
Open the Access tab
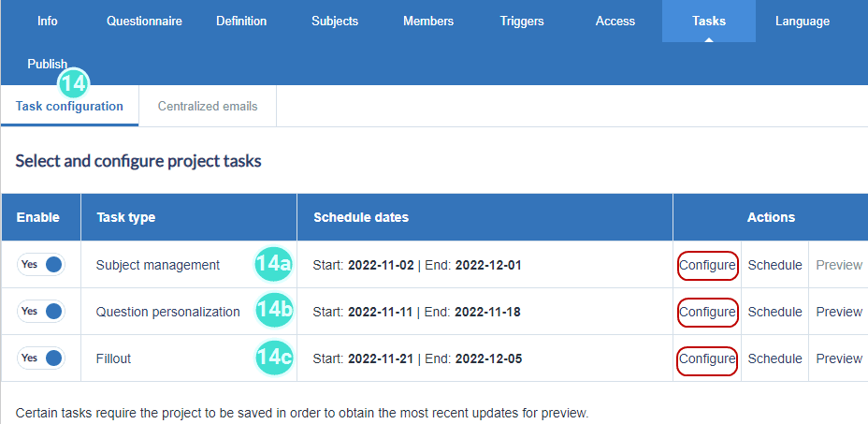coord(615,22)
